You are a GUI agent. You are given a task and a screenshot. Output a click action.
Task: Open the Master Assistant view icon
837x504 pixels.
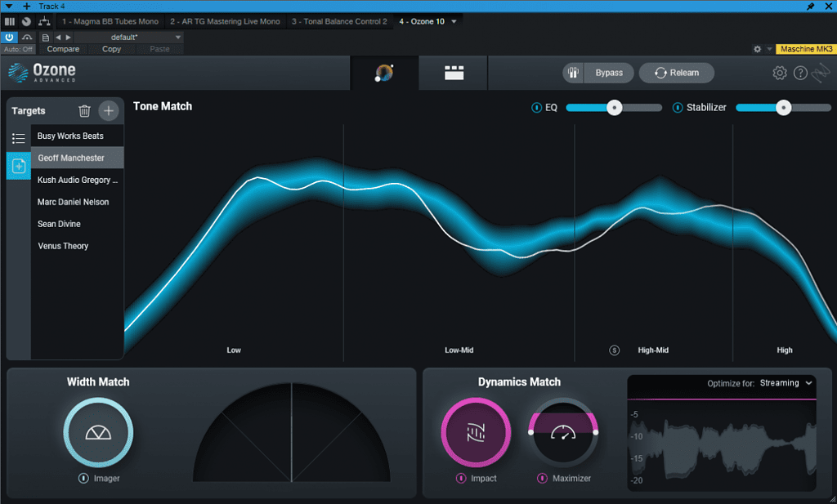[x=384, y=74]
